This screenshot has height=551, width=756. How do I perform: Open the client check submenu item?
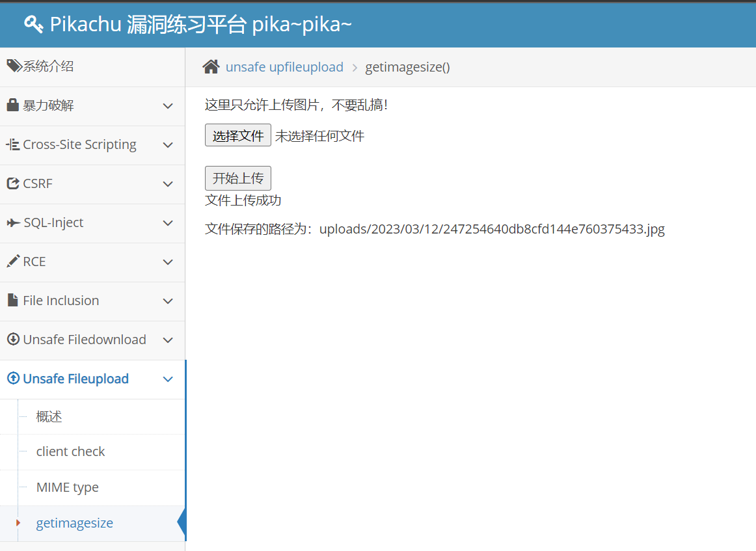70,451
